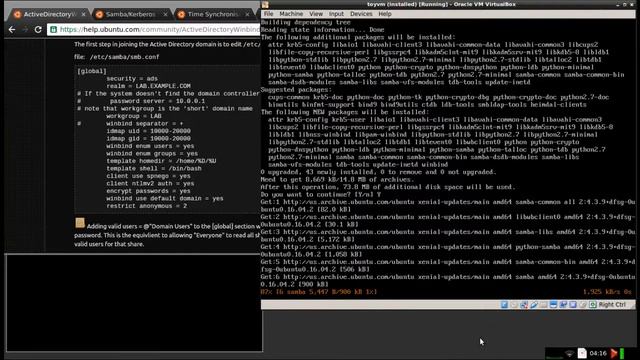
Task: Click the 'restrict anonymous = 2' line
Action: coord(147,206)
